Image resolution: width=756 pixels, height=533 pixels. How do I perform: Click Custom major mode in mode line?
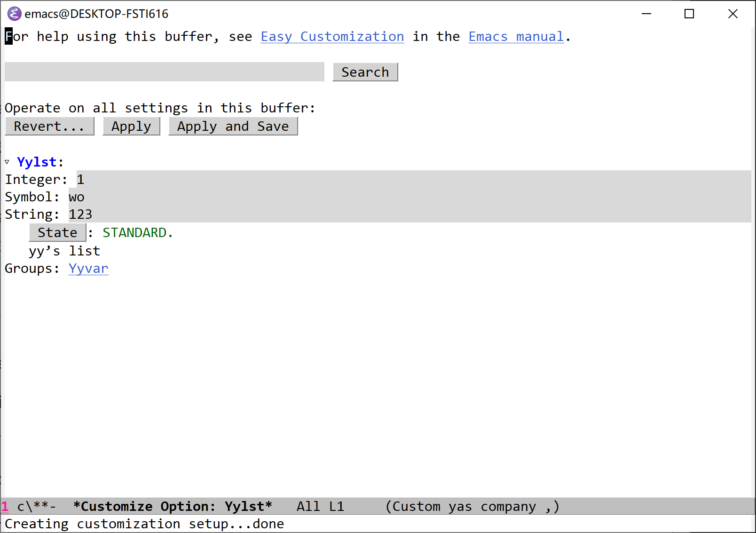click(x=416, y=507)
